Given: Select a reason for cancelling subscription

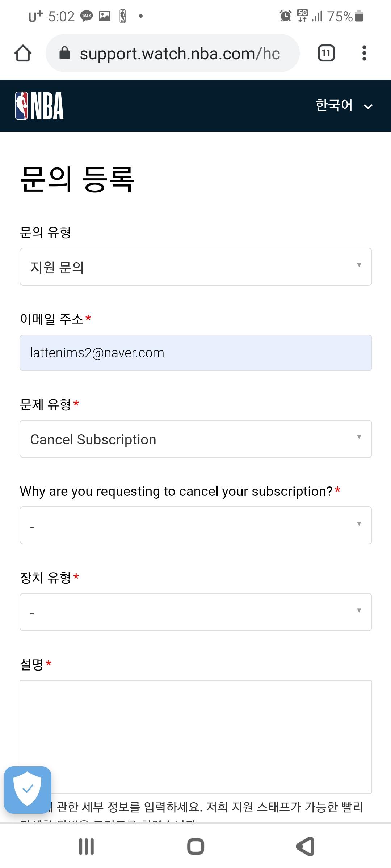Looking at the screenshot, I should tap(195, 526).
